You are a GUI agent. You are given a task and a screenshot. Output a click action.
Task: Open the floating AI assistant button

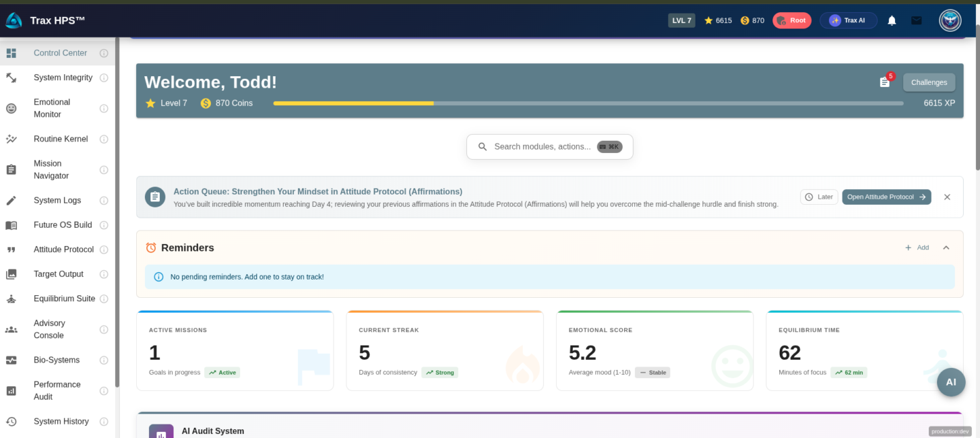tap(951, 382)
